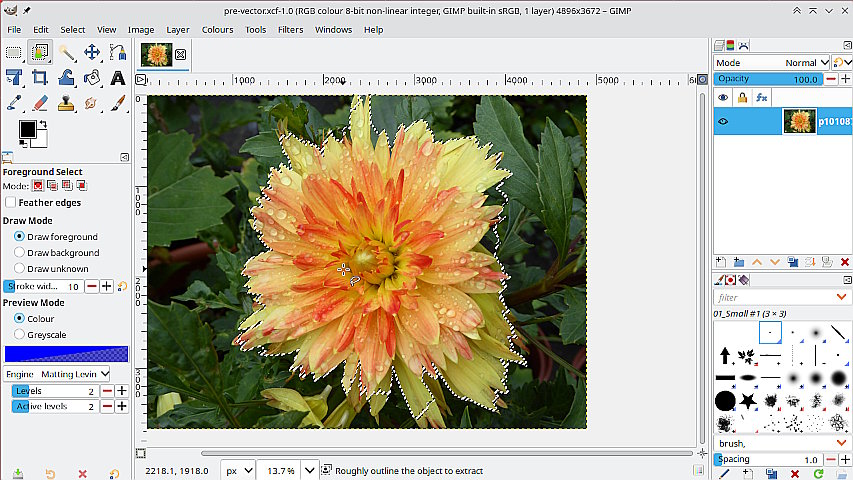Select the Fuzzy Select magic wand tool
Image resolution: width=853 pixels, height=480 pixels.
point(66,53)
